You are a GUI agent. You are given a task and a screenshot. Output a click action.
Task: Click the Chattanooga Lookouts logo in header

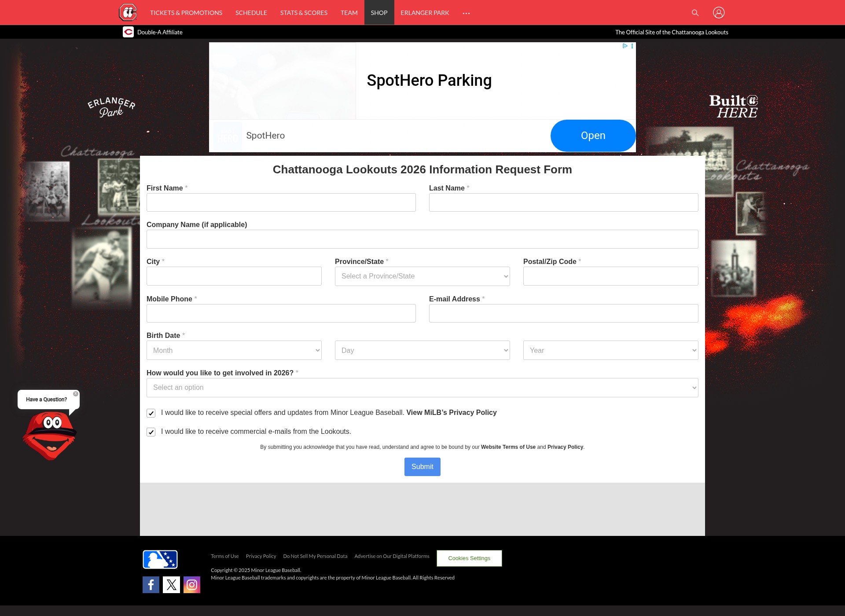click(128, 12)
